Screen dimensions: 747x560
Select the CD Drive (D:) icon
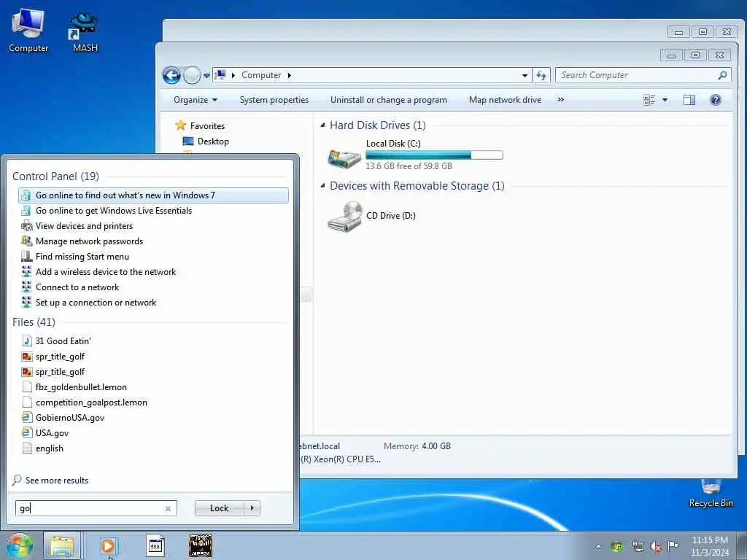coord(345,216)
